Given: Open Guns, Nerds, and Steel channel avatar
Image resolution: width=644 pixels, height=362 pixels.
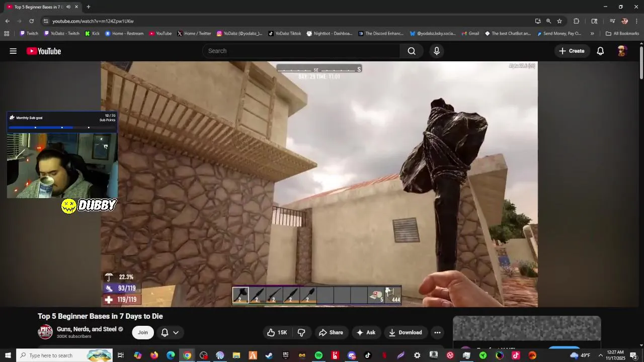Looking at the screenshot, I should click(x=45, y=332).
